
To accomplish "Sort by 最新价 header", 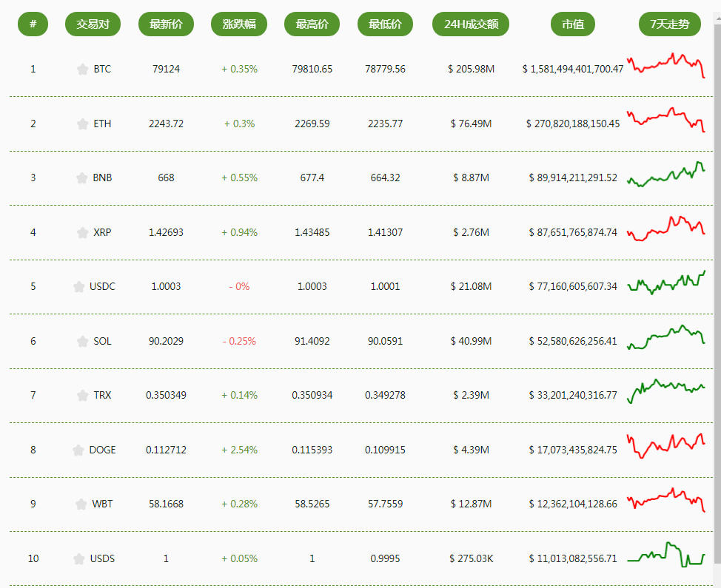I will [x=166, y=24].
